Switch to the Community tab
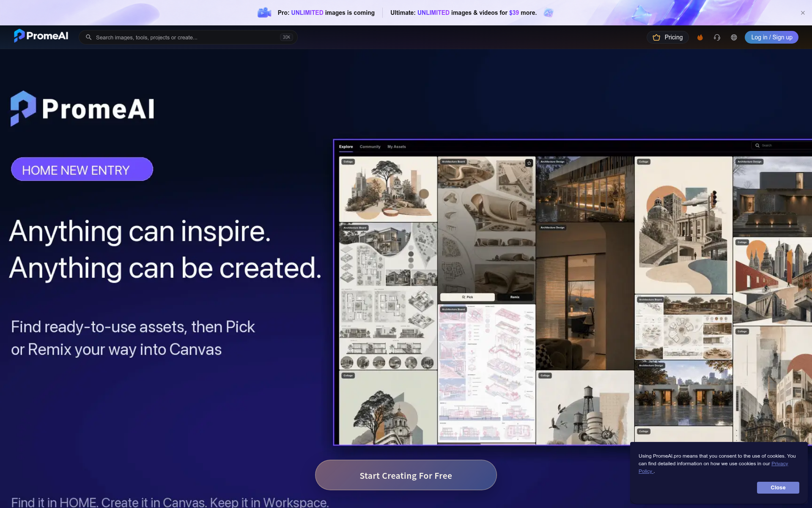 (370, 146)
